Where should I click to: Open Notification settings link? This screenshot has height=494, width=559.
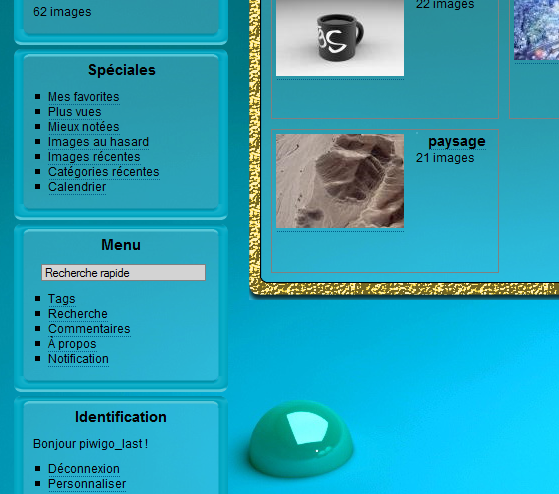[x=78, y=359]
